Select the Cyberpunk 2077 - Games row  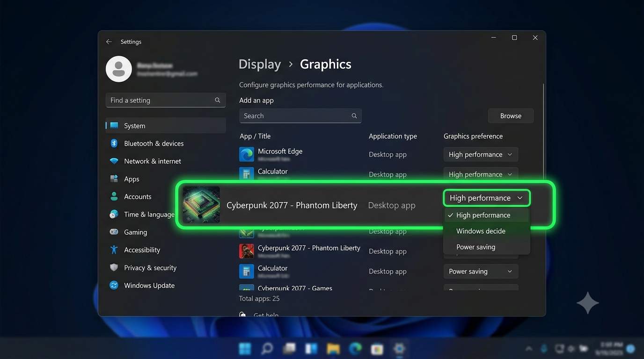(x=379, y=288)
